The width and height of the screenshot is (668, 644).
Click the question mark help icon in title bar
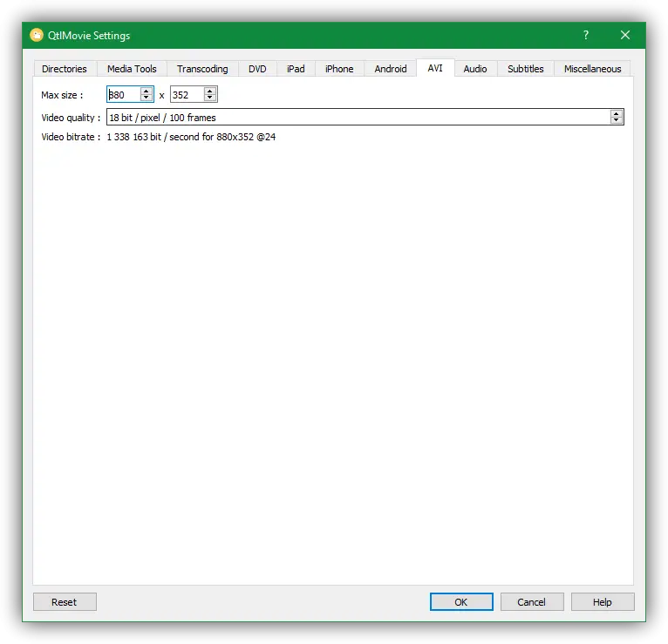(x=586, y=35)
